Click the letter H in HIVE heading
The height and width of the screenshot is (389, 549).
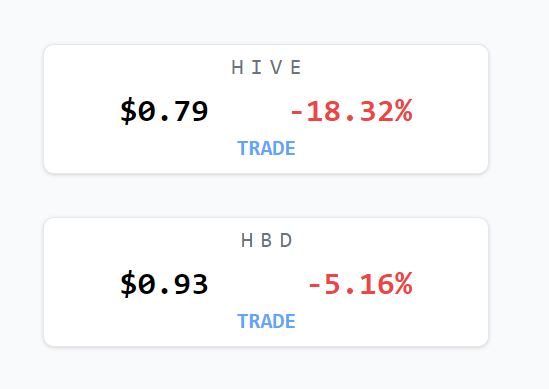[x=237, y=67]
